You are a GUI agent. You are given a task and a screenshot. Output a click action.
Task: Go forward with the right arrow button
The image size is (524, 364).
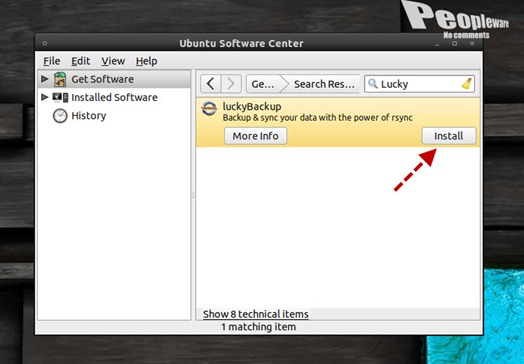pyautogui.click(x=231, y=84)
